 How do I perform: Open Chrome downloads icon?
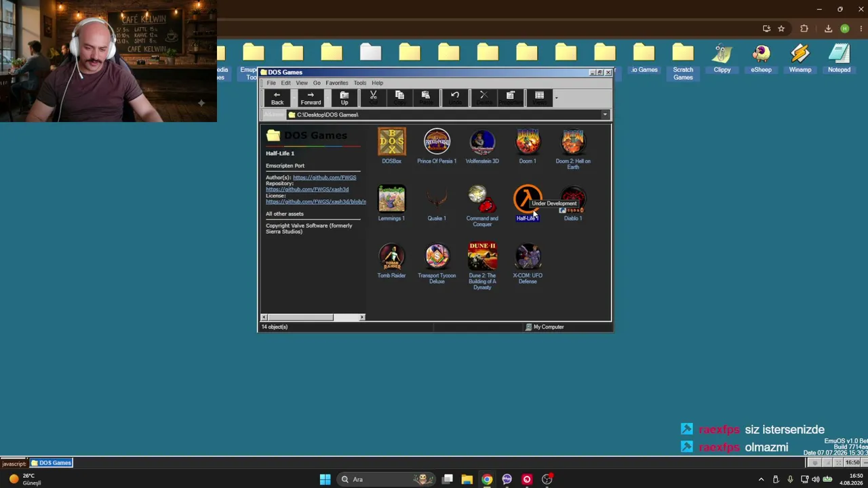tap(828, 28)
